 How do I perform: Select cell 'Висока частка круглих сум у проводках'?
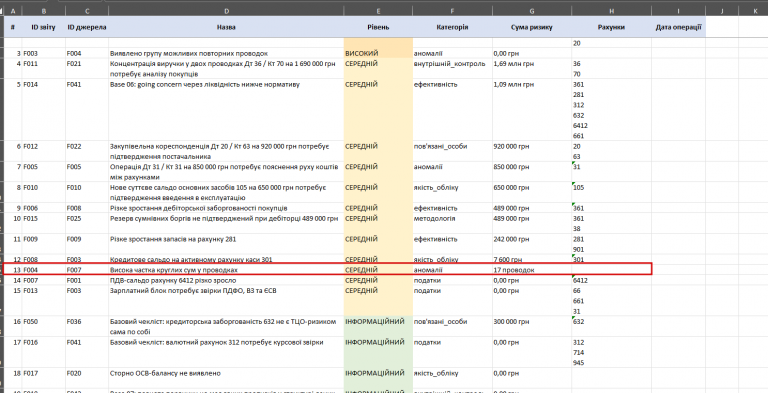(226, 270)
